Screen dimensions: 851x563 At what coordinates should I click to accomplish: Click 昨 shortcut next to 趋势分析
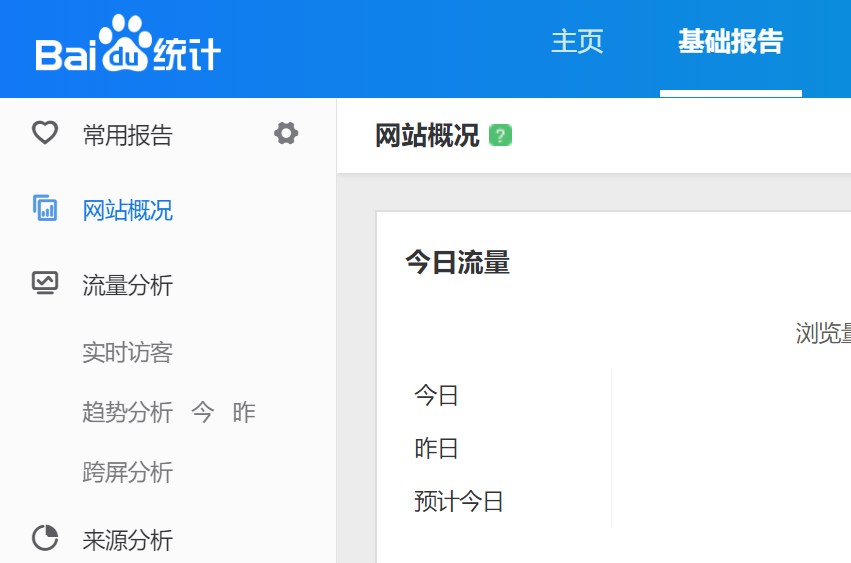click(x=244, y=412)
